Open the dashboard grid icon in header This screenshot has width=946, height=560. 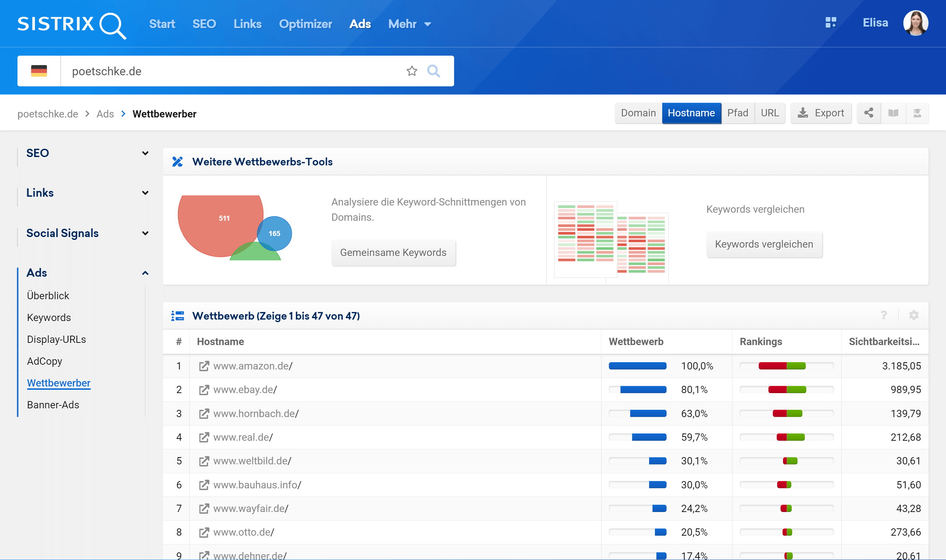[x=831, y=23]
